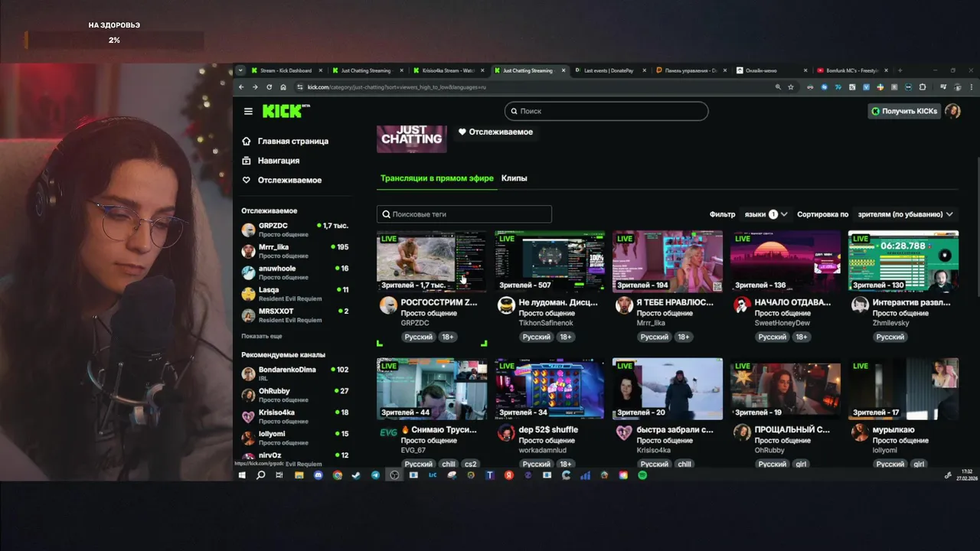Open the Windows Start menu
980x551 pixels.
click(x=242, y=475)
